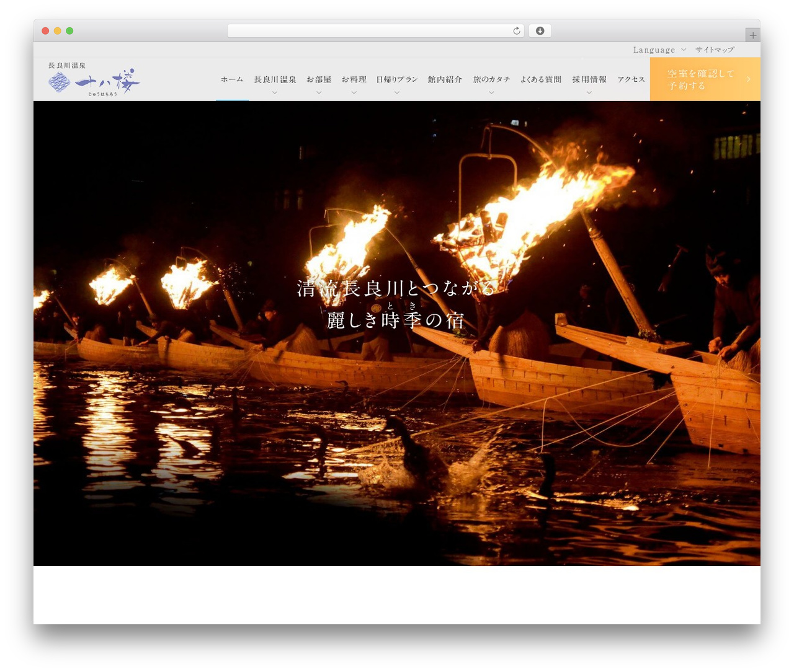Viewport: 794px width, 672px height.
Task: Select the ホーム menu item
Action: (232, 79)
